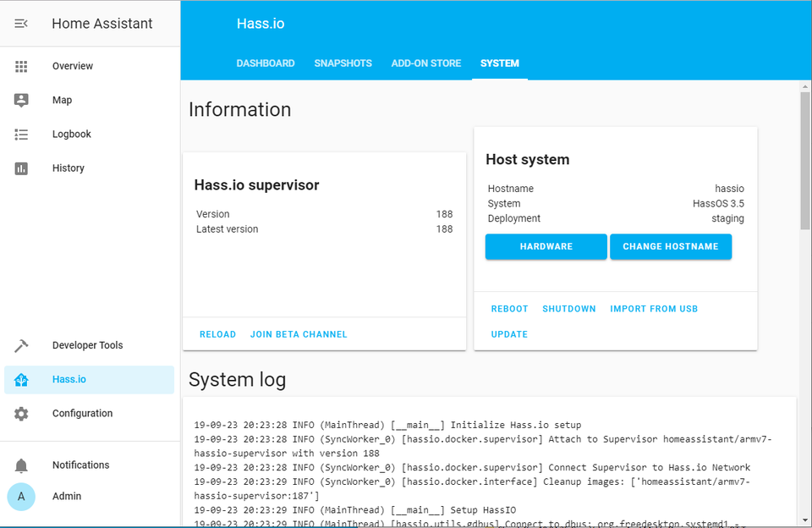Click Join Beta Channel
Viewport: 812px width, 528px height.
(x=299, y=334)
